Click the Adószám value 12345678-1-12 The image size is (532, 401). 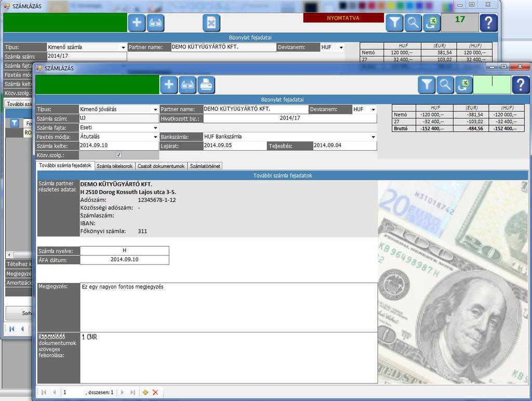(157, 200)
